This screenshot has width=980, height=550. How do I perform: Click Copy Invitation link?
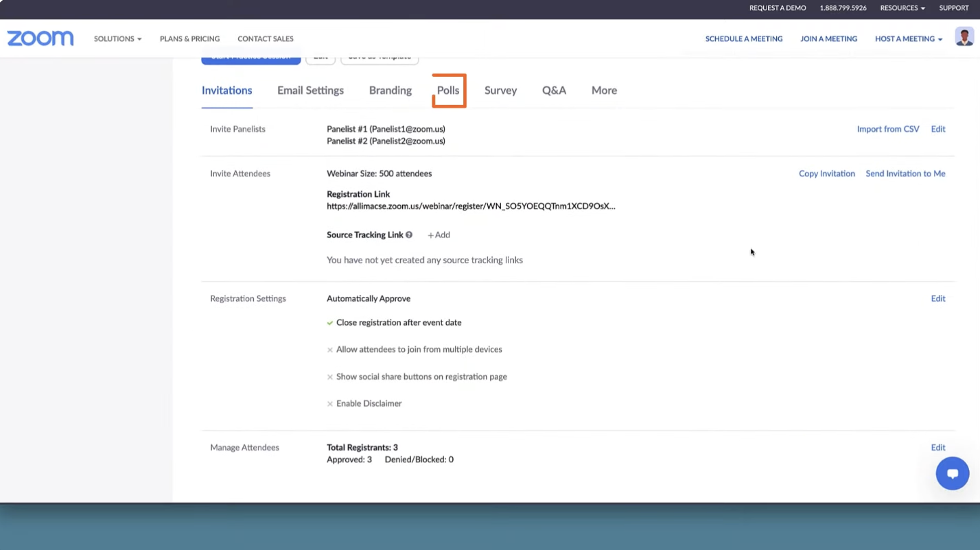(826, 174)
